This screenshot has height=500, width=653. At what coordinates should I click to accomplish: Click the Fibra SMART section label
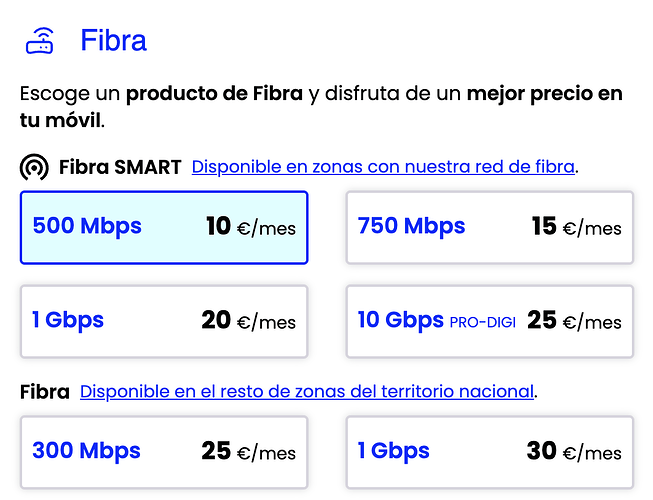120,167
